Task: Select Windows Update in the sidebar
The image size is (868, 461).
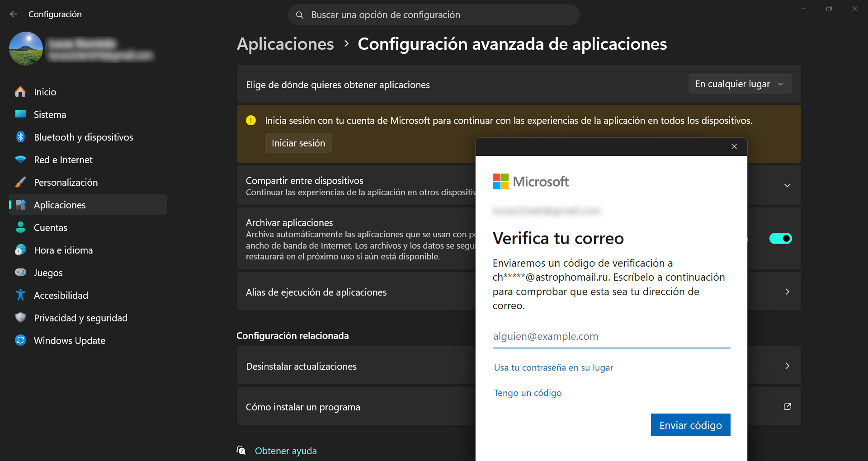Action: [x=88, y=340]
